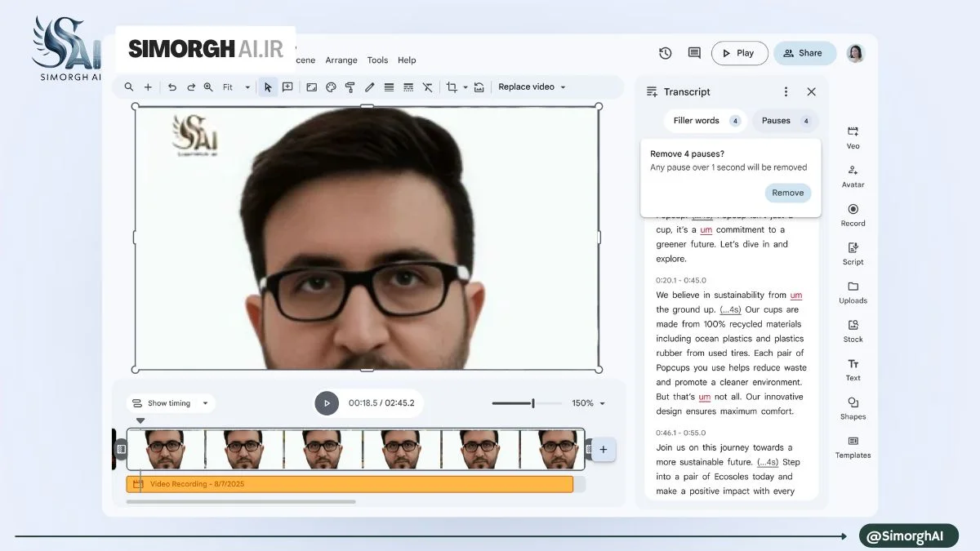The height and width of the screenshot is (551, 980).
Task: Open version history clock icon
Action: tap(666, 53)
